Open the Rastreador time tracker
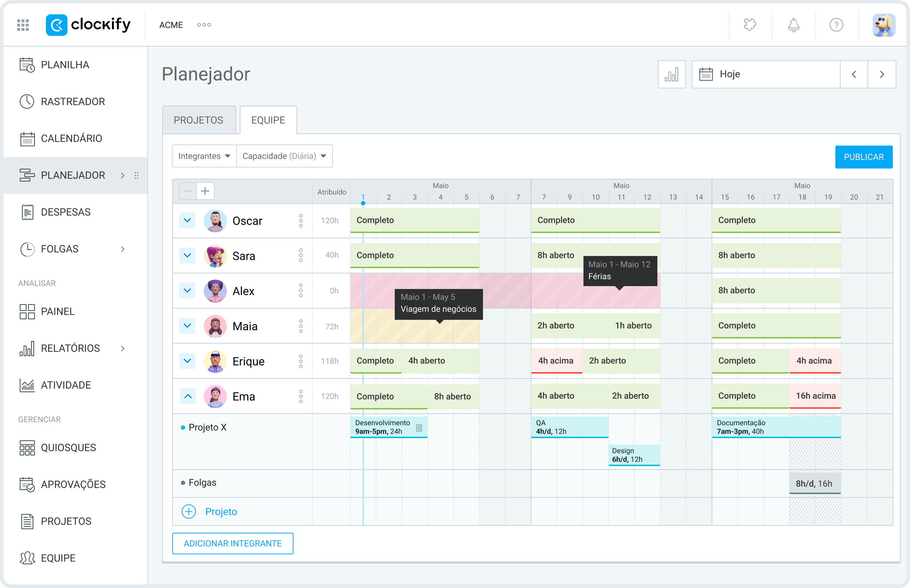 (72, 101)
